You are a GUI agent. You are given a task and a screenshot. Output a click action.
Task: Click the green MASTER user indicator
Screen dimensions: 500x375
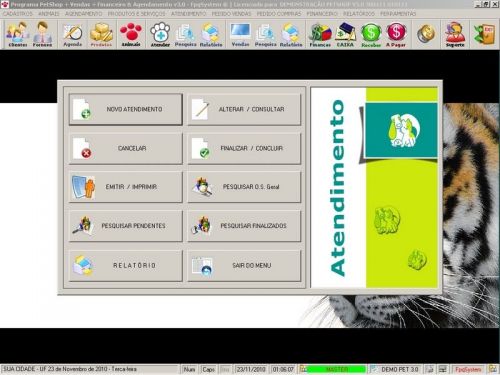(336, 369)
